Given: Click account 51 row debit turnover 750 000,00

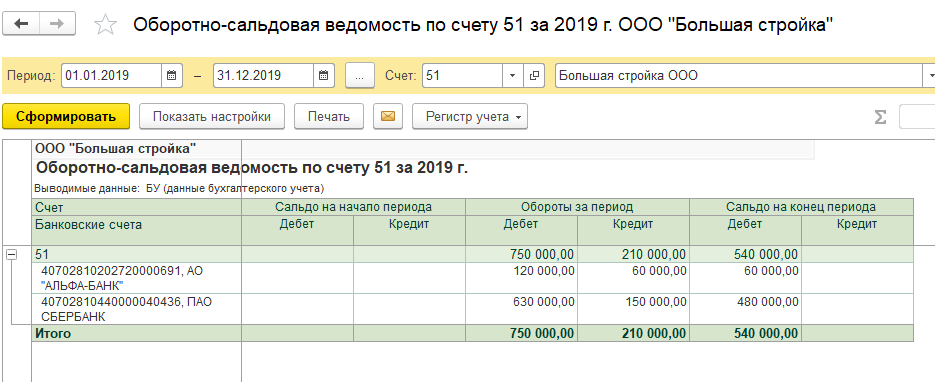Looking at the screenshot, I should coord(521,254).
